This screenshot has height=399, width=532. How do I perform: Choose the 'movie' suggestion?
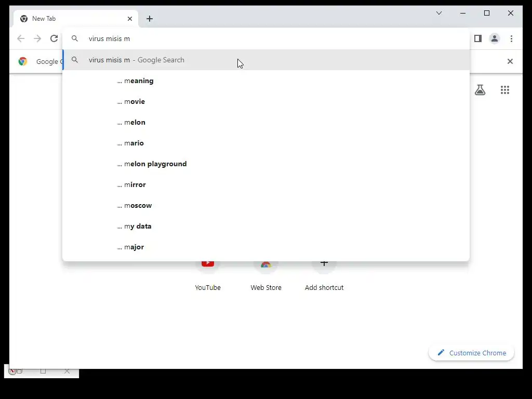267,101
